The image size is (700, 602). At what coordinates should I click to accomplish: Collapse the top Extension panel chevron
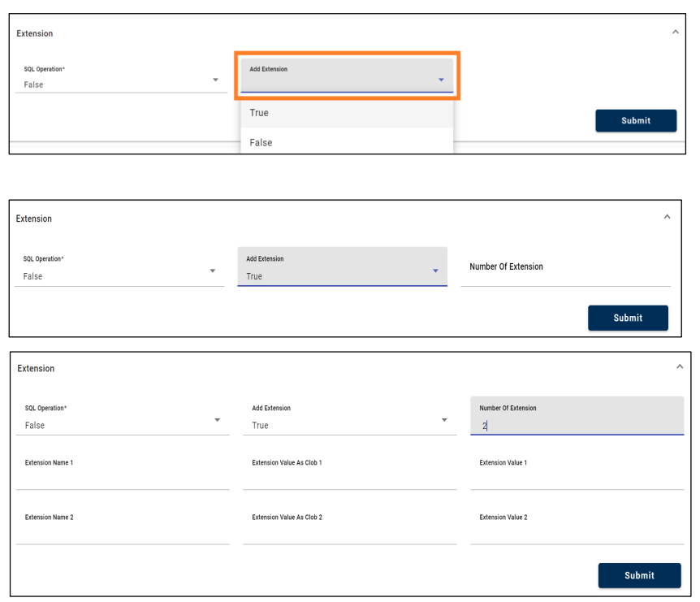(676, 32)
